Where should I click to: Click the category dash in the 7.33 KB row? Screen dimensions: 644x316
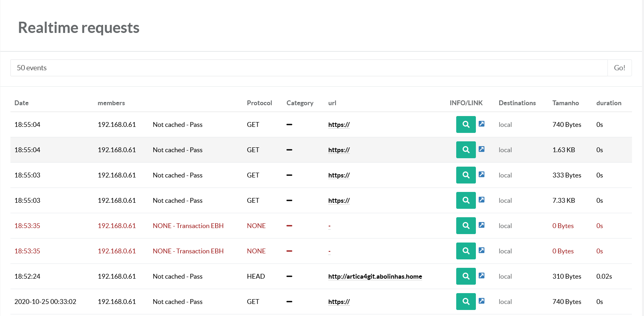pos(289,200)
